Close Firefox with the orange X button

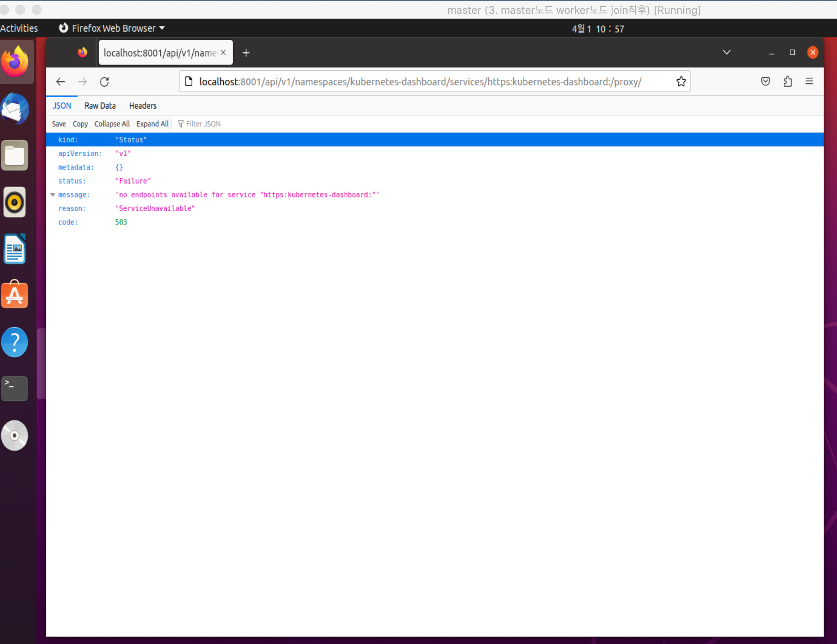tap(813, 52)
